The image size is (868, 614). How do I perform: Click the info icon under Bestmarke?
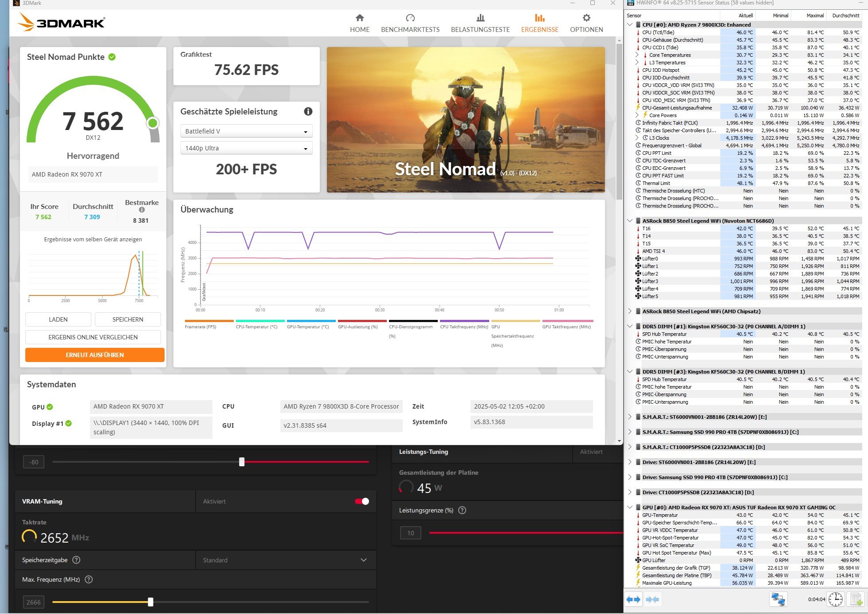pyautogui.click(x=142, y=210)
